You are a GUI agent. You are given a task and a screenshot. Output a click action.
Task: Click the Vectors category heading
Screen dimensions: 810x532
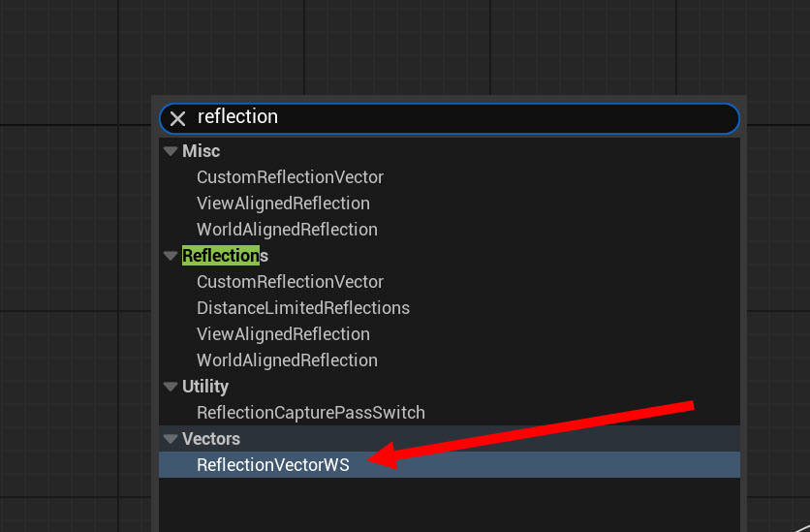point(211,439)
